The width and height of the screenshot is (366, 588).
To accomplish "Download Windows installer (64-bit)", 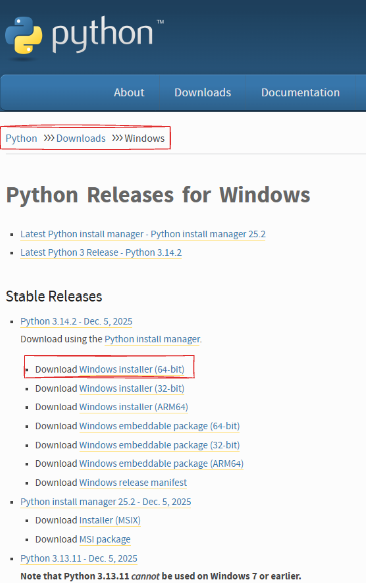I will pos(132,369).
